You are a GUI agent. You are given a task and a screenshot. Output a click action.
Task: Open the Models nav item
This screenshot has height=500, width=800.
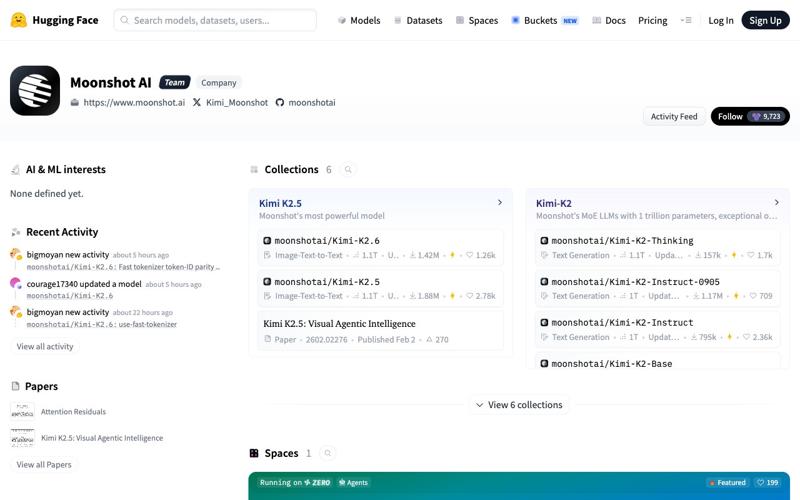[x=359, y=20]
